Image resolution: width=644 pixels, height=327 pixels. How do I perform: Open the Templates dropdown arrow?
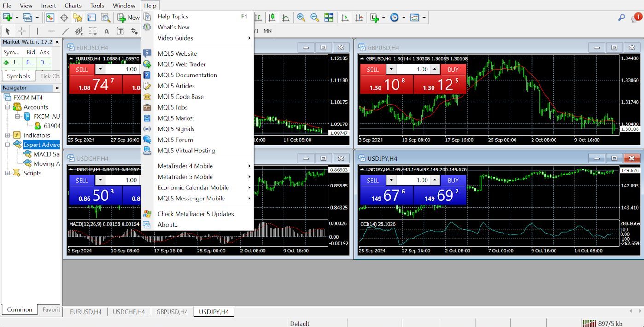(x=424, y=18)
